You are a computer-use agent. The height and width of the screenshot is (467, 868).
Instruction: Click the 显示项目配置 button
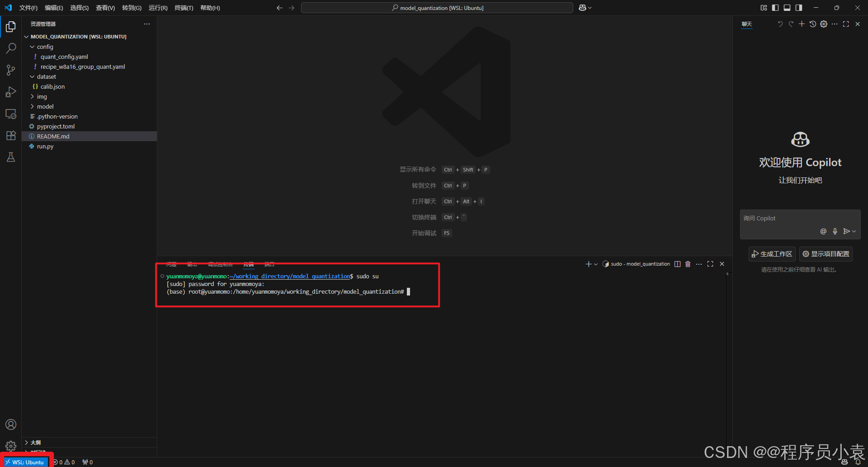click(826, 254)
